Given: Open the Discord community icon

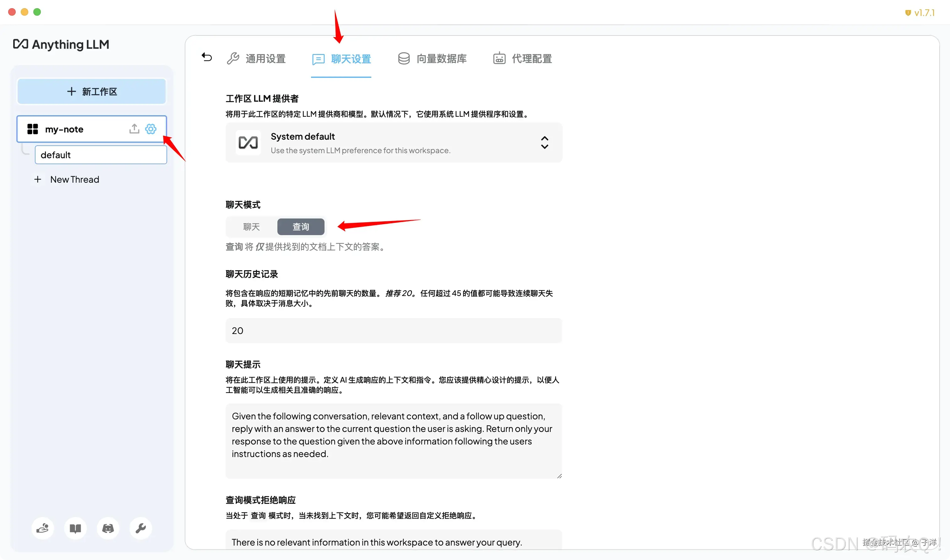Looking at the screenshot, I should pos(108,528).
